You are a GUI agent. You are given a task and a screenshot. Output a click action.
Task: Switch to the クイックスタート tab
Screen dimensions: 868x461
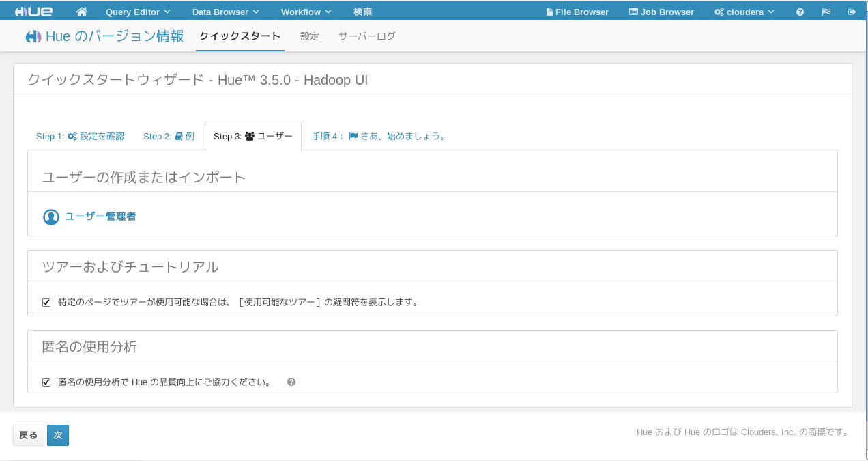pyautogui.click(x=240, y=36)
